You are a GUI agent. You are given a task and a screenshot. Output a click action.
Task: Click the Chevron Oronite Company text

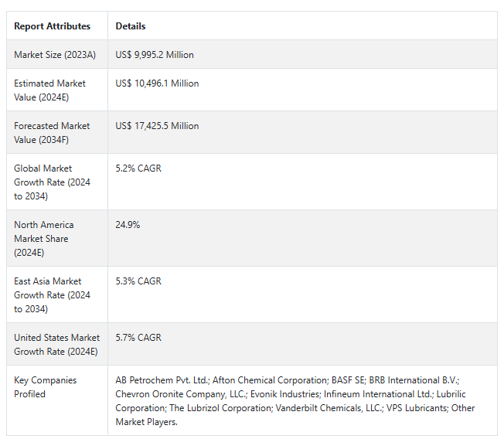171,394
